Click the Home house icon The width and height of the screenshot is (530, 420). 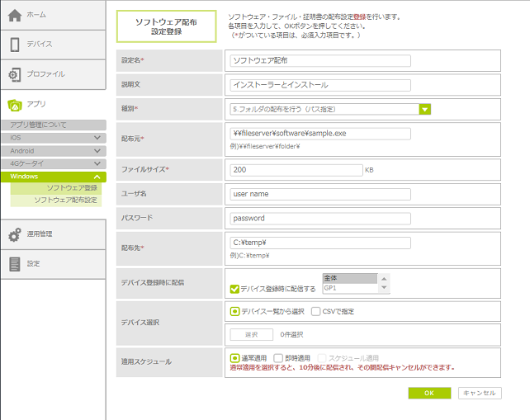[15, 16]
